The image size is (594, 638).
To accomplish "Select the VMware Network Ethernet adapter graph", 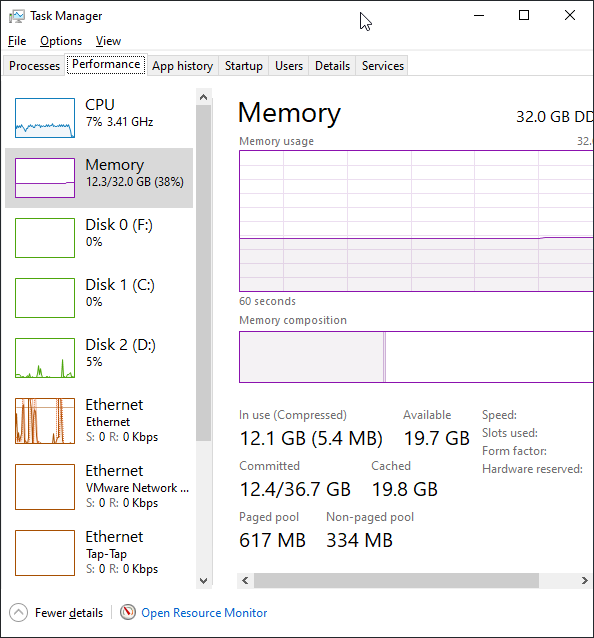I will click(x=45, y=487).
